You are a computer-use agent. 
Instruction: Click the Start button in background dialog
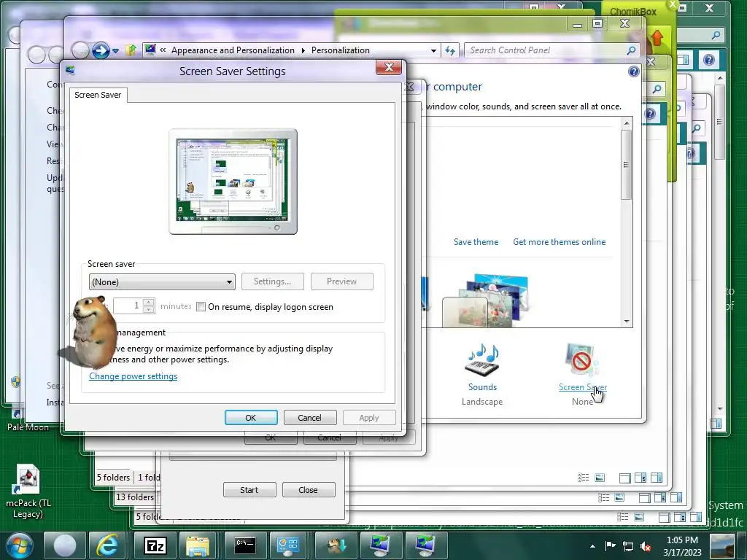click(249, 490)
